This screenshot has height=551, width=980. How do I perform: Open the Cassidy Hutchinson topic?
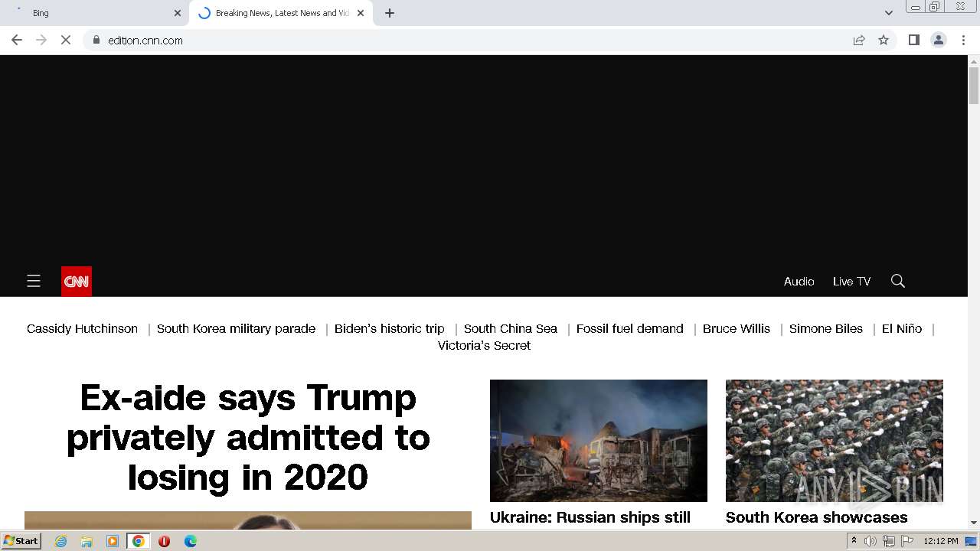(82, 328)
